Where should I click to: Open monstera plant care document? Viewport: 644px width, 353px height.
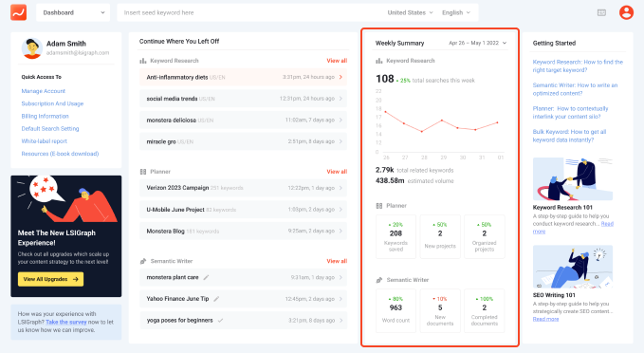click(x=243, y=277)
